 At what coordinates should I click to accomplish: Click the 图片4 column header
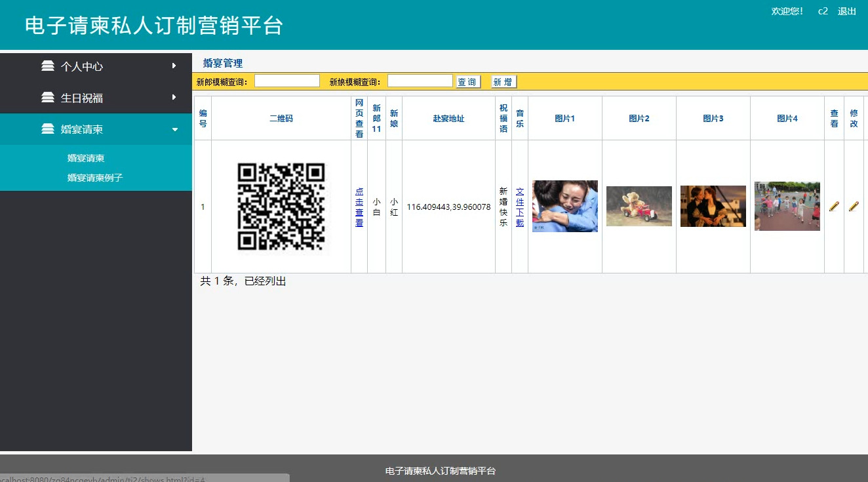point(787,119)
